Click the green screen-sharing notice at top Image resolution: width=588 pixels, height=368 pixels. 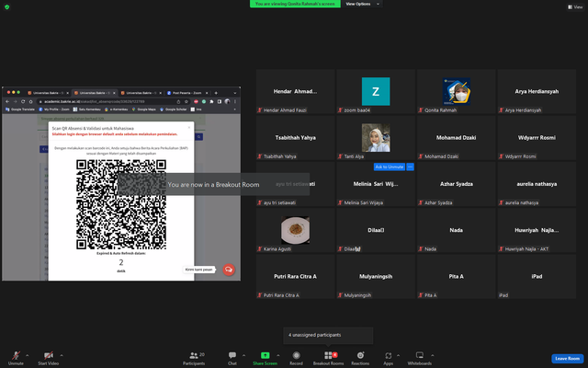295,4
